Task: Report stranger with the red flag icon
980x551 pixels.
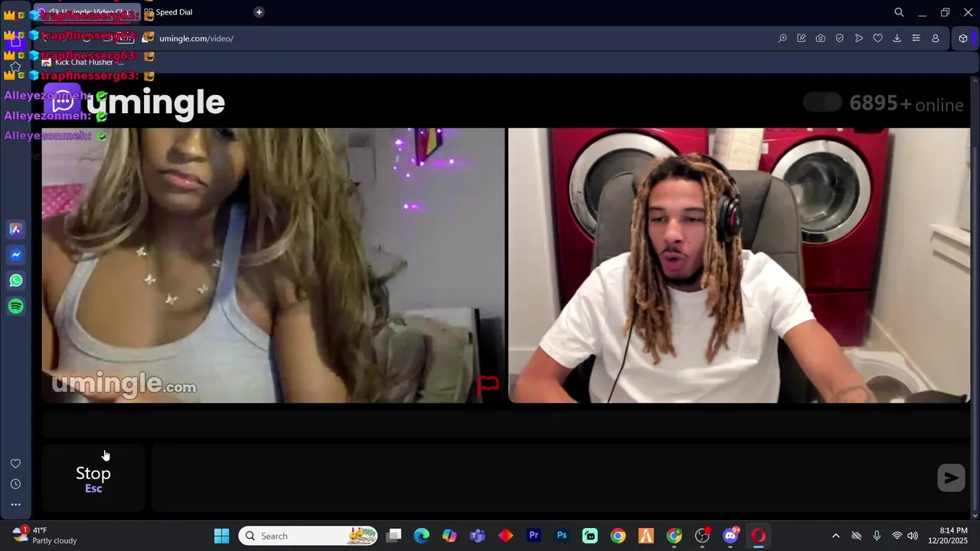Action: [x=488, y=385]
